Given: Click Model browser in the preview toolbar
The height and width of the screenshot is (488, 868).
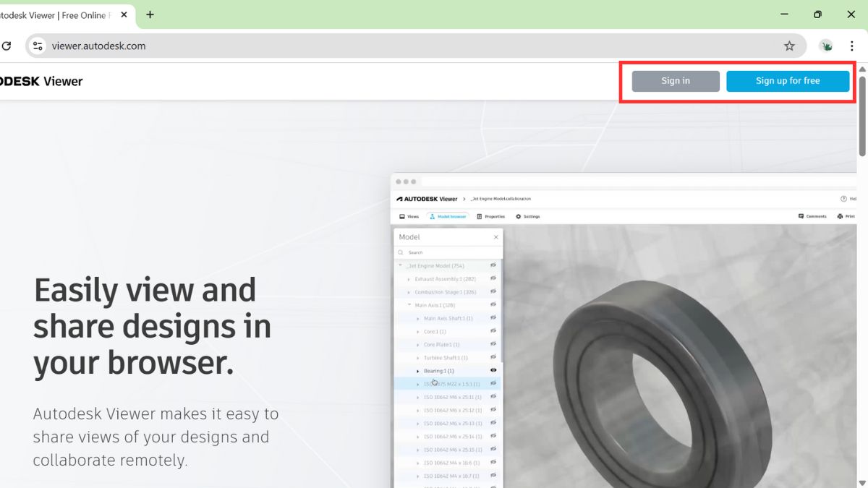Looking at the screenshot, I should click(448, 216).
